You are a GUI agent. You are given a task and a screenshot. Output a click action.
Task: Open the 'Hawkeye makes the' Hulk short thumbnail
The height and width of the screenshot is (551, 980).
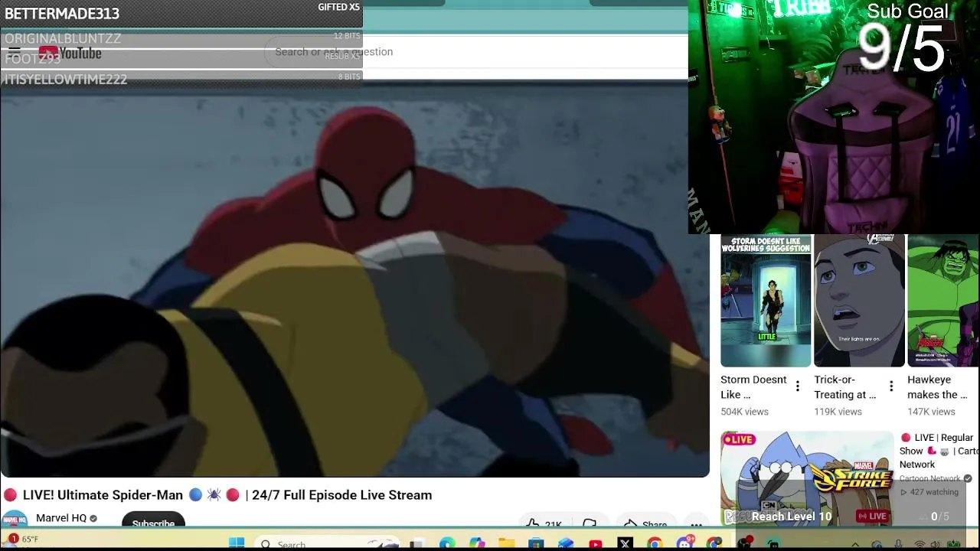pyautogui.click(x=943, y=302)
